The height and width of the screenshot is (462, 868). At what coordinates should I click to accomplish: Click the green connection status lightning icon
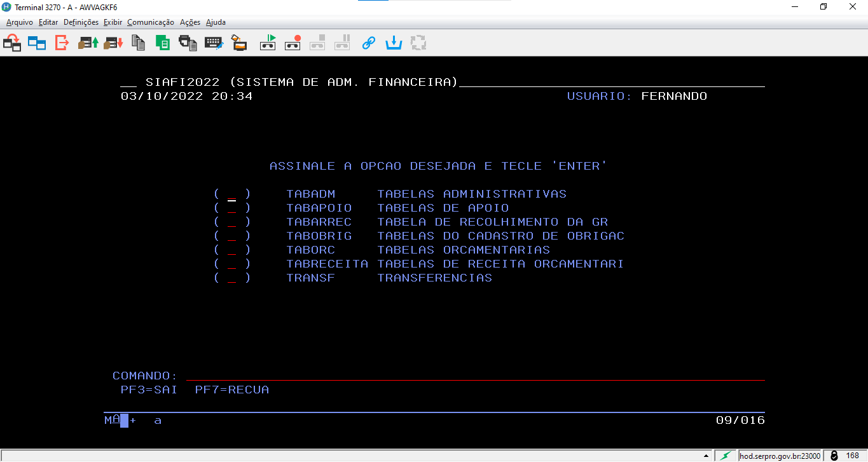click(x=724, y=456)
